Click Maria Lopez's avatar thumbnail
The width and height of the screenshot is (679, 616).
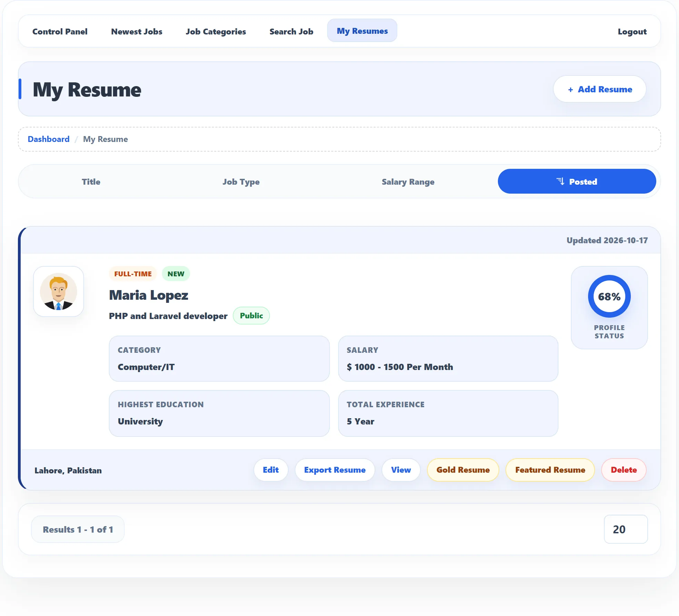coord(59,291)
